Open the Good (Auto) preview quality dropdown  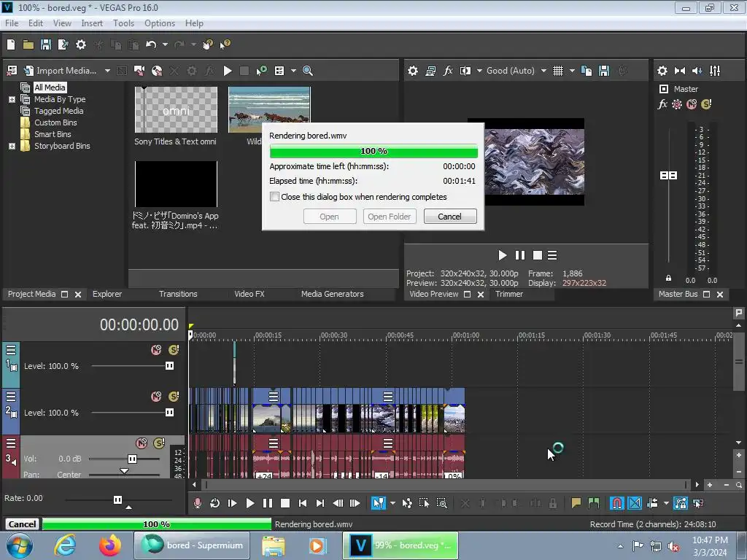(x=543, y=71)
